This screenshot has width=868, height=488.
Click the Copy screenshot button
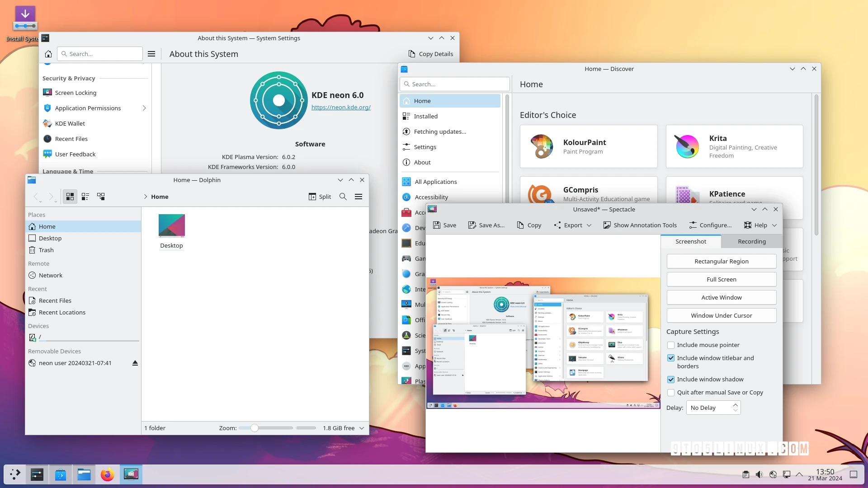(528, 225)
